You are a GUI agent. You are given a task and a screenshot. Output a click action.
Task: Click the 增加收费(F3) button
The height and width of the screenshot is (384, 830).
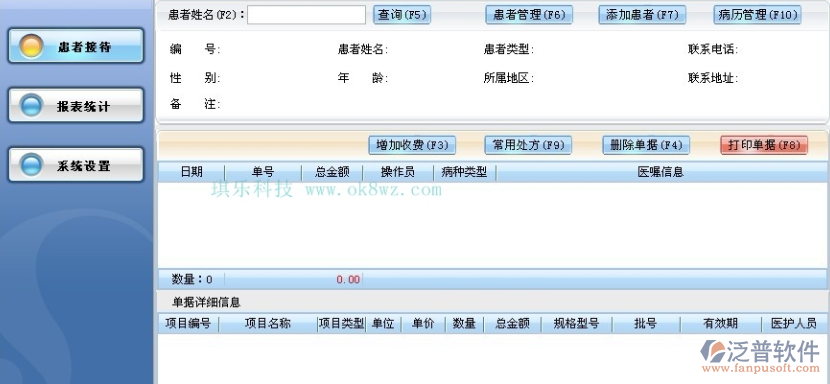coord(412,145)
